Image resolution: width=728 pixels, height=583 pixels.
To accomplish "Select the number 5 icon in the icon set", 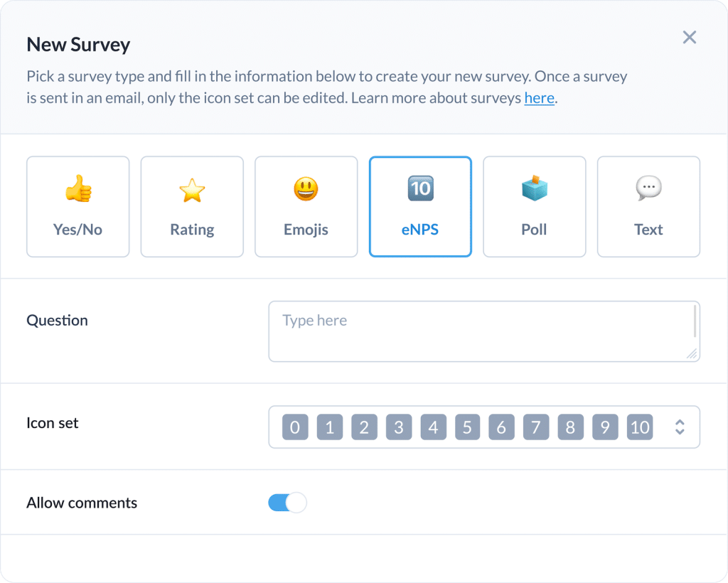I will (466, 427).
